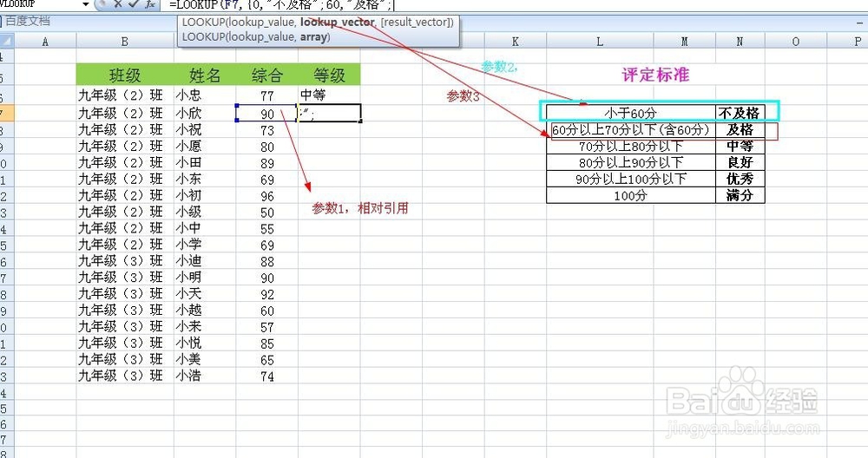Click inside the LOOKUP formula bar
The image size is (868, 458).
[514, 5]
